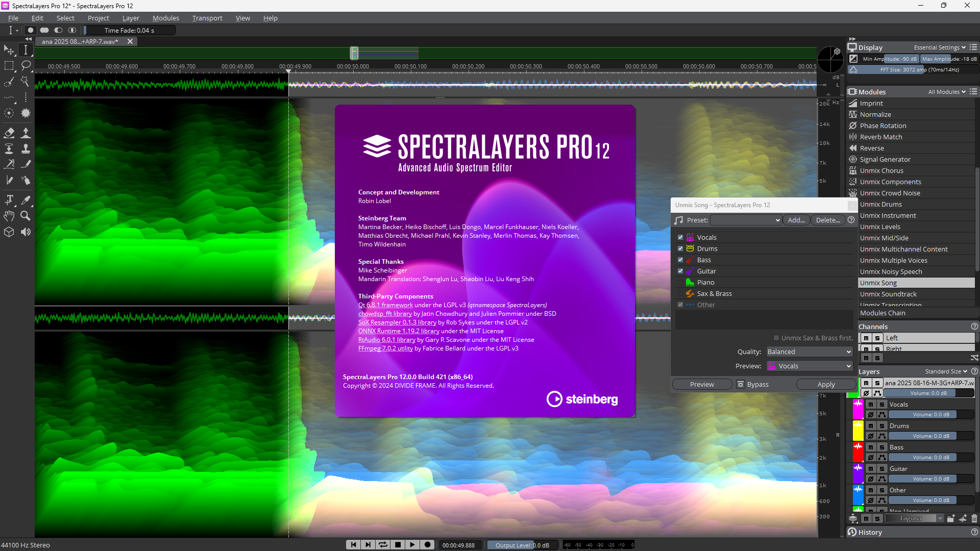Viewport: 980px width, 551px height.
Task: Click the Record button in transport
Action: [428, 545]
